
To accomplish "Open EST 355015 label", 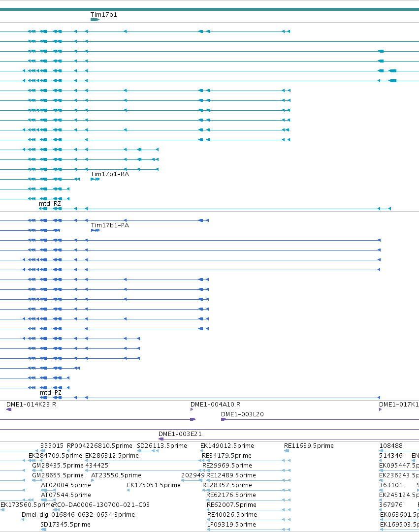I will 52,446.
